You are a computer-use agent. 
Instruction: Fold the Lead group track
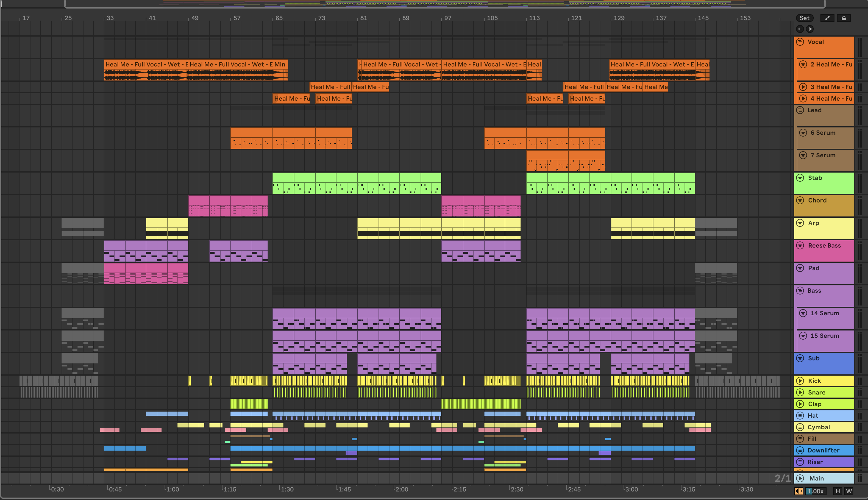coord(800,110)
